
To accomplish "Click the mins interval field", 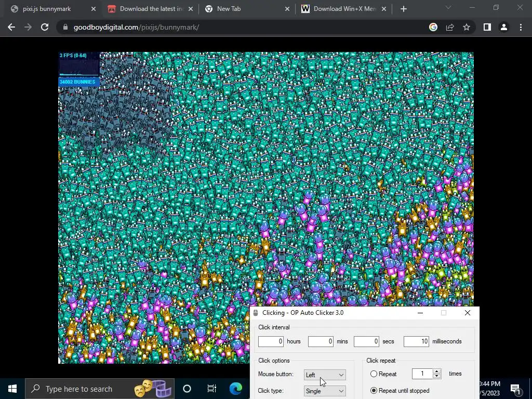I will (321, 341).
